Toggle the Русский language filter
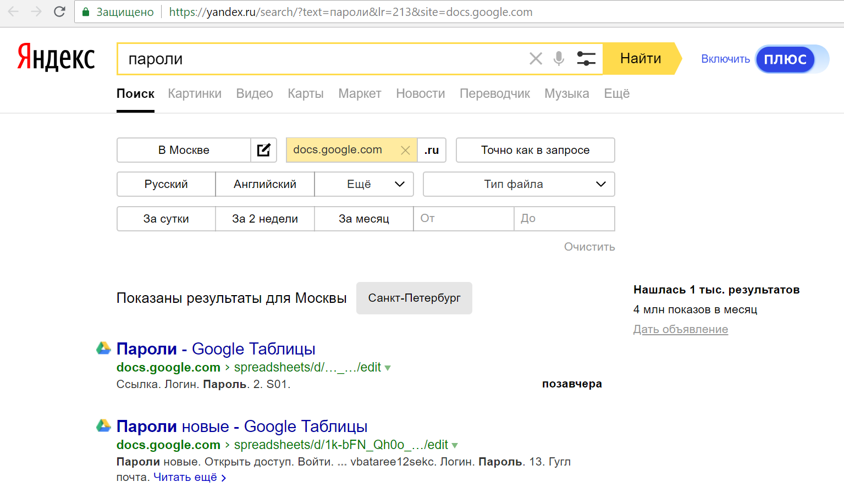 [x=166, y=184]
